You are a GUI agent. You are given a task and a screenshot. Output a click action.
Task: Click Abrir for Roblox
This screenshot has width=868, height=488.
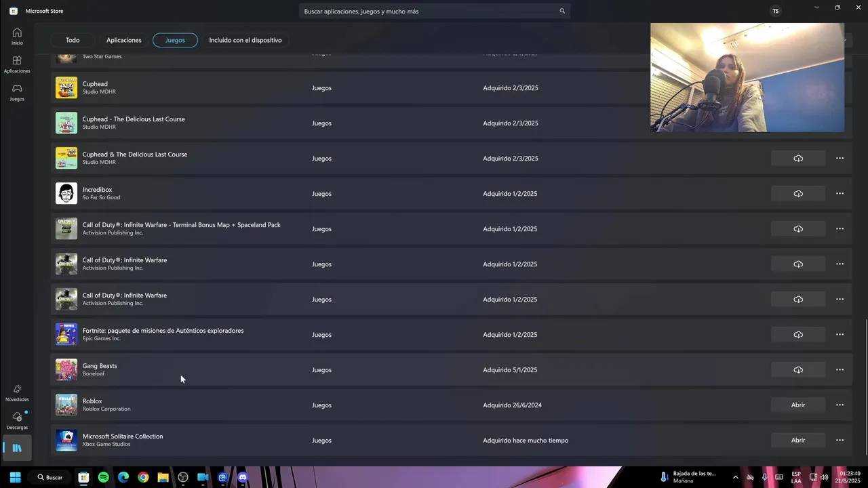pyautogui.click(x=798, y=405)
